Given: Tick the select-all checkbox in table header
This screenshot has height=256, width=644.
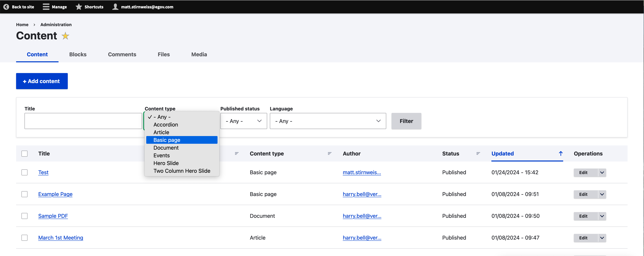Looking at the screenshot, I should 24,154.
